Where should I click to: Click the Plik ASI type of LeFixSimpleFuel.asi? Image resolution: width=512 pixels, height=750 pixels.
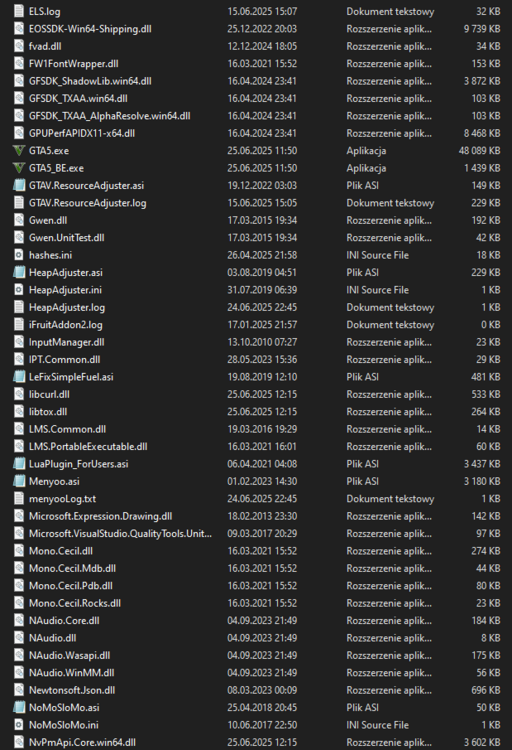[x=363, y=377]
